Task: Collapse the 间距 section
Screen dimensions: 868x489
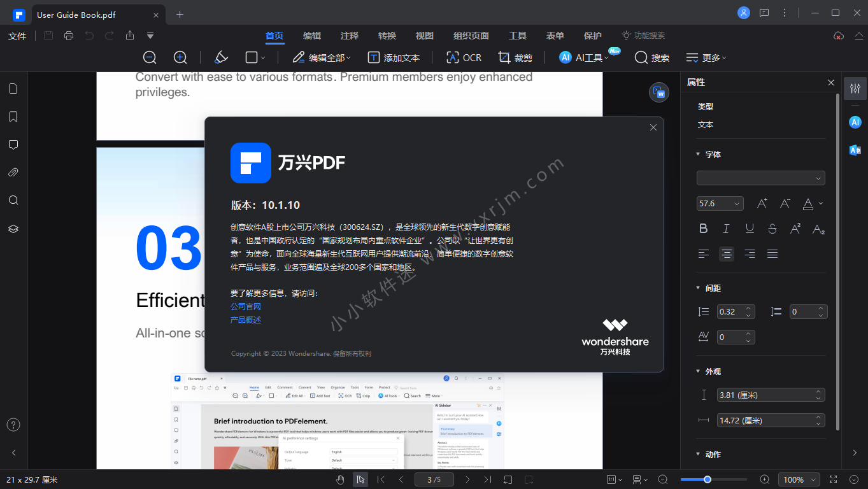Action: click(698, 288)
